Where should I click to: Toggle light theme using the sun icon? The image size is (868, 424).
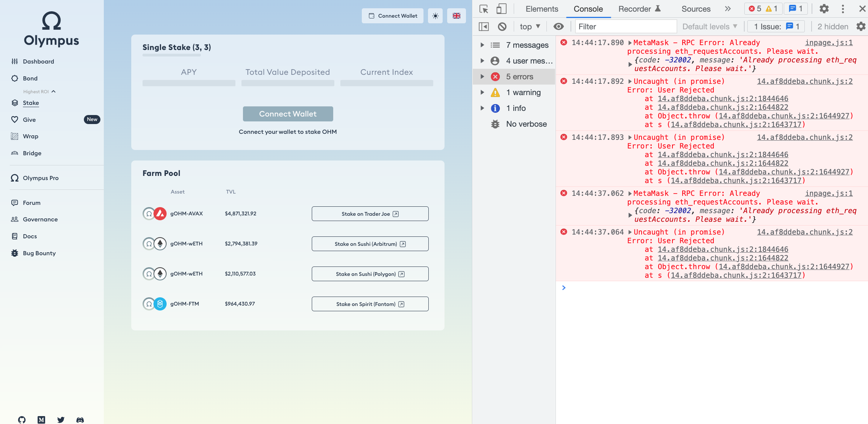[435, 16]
